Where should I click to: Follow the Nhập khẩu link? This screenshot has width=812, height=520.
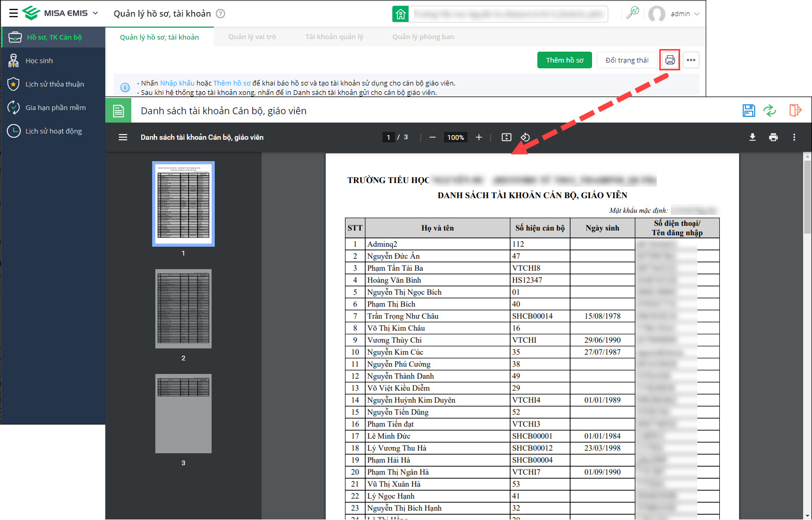coord(177,83)
